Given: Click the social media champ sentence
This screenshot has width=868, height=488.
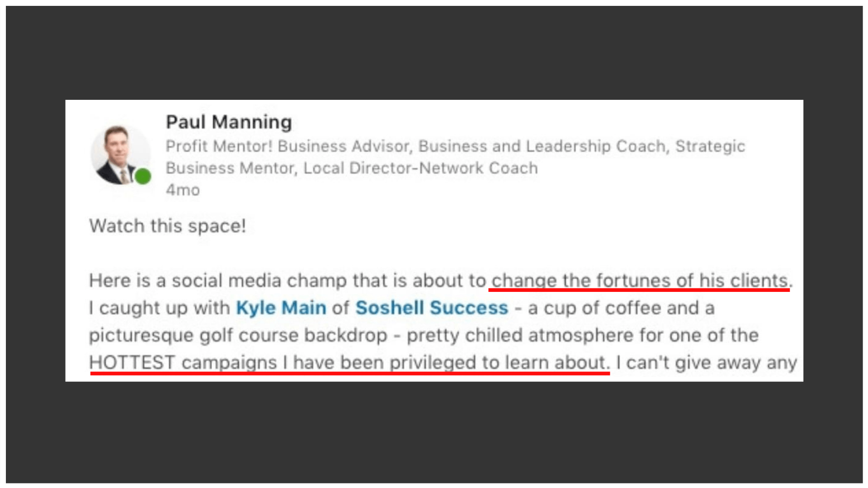Looking at the screenshot, I should click(441, 281).
